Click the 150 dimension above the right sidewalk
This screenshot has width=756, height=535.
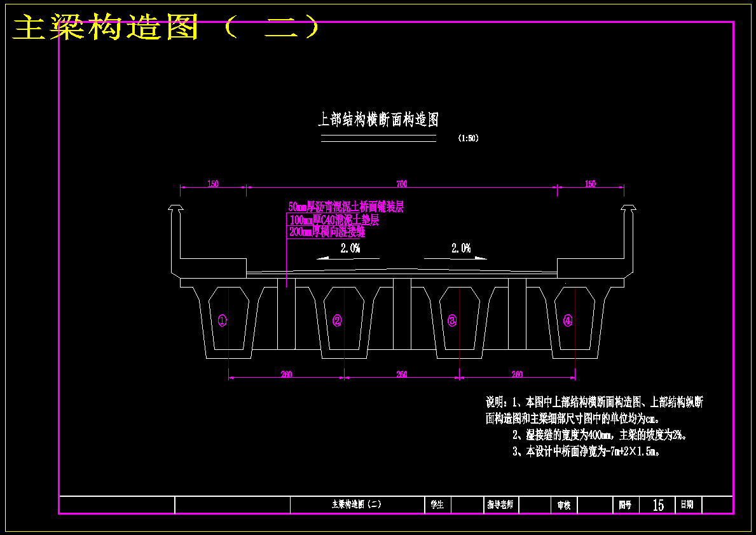click(x=590, y=184)
